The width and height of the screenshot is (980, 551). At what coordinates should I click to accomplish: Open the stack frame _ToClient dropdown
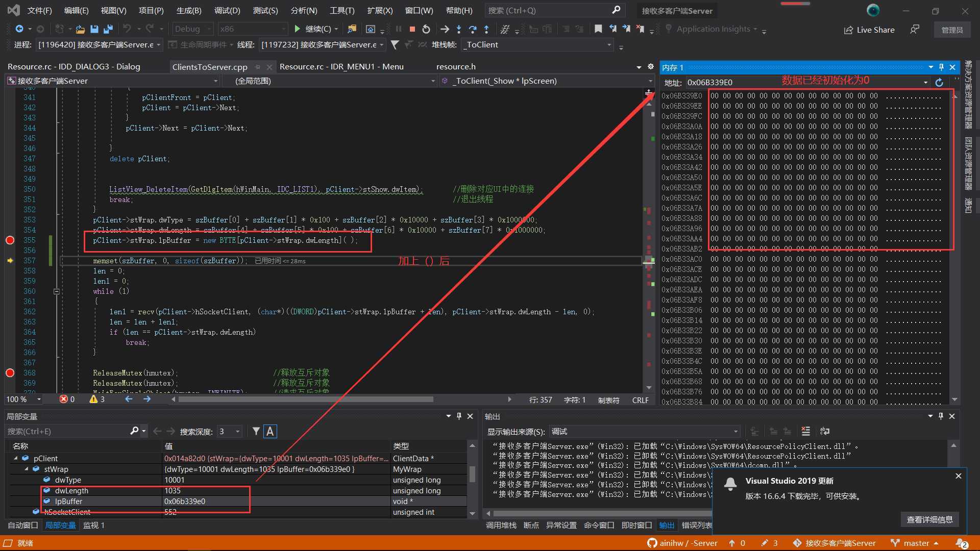tap(537, 45)
